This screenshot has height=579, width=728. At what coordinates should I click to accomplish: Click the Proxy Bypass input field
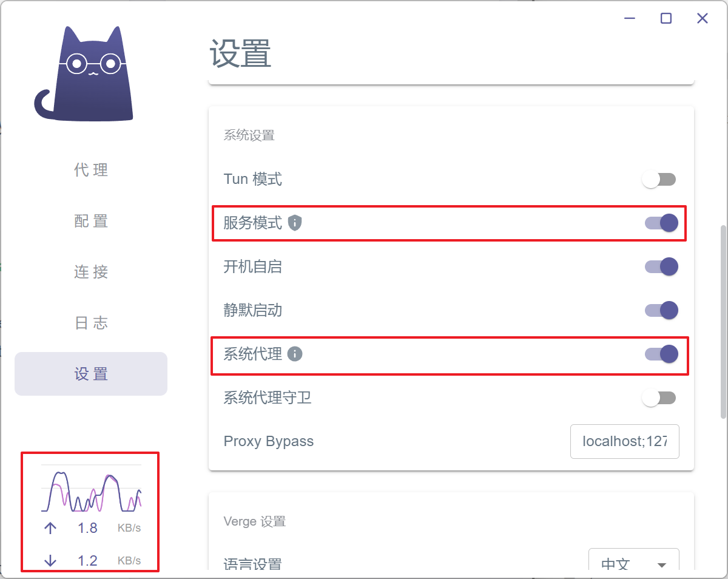pos(624,441)
